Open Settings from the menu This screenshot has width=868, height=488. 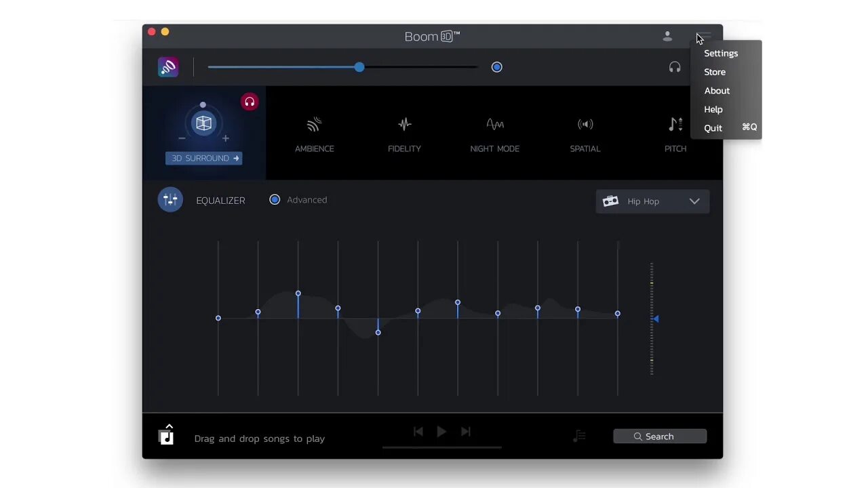pyautogui.click(x=721, y=53)
